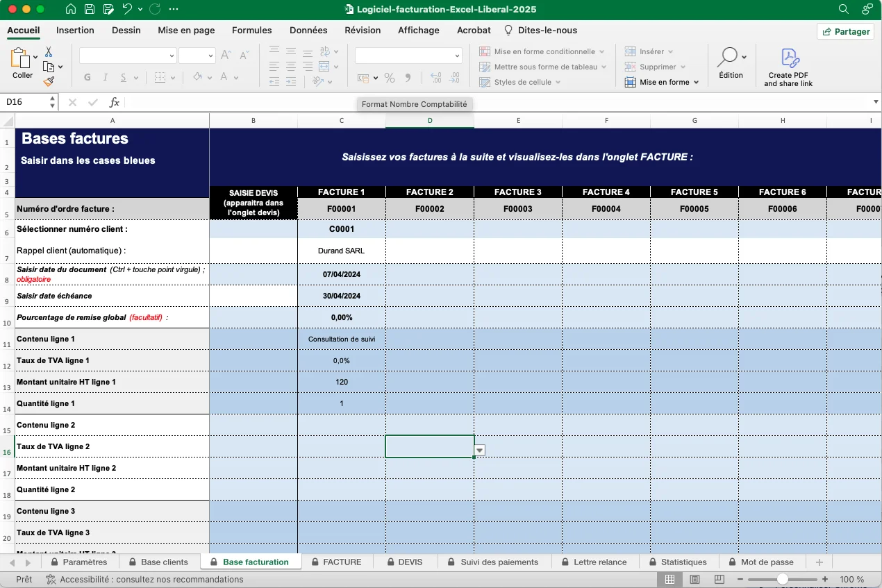Toggle bold formatting button
Screen dimensions: 882x588
(88, 78)
